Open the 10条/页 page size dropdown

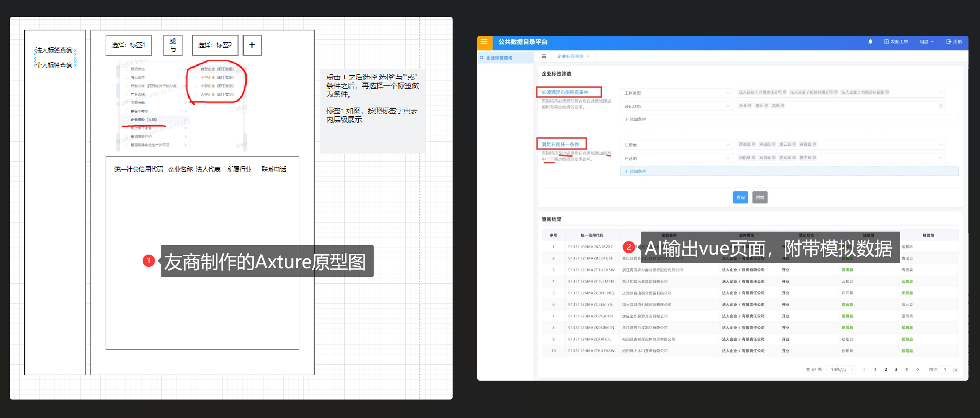point(841,370)
